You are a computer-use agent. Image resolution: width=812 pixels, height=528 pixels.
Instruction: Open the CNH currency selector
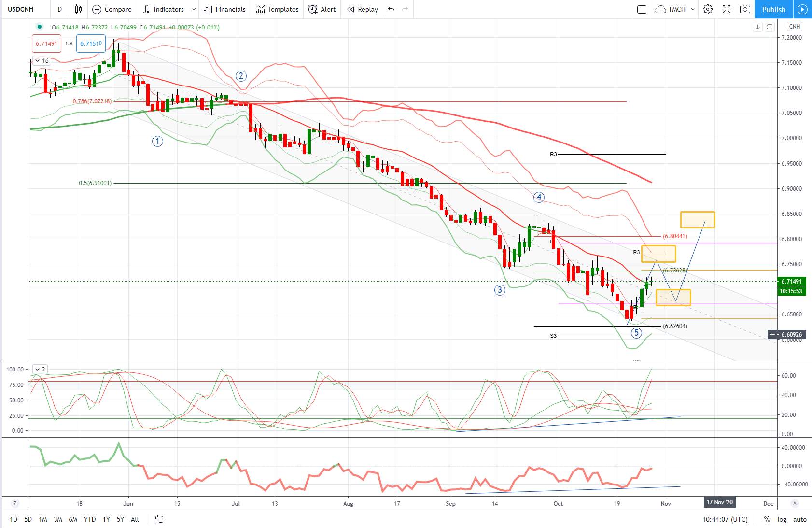[x=794, y=27]
